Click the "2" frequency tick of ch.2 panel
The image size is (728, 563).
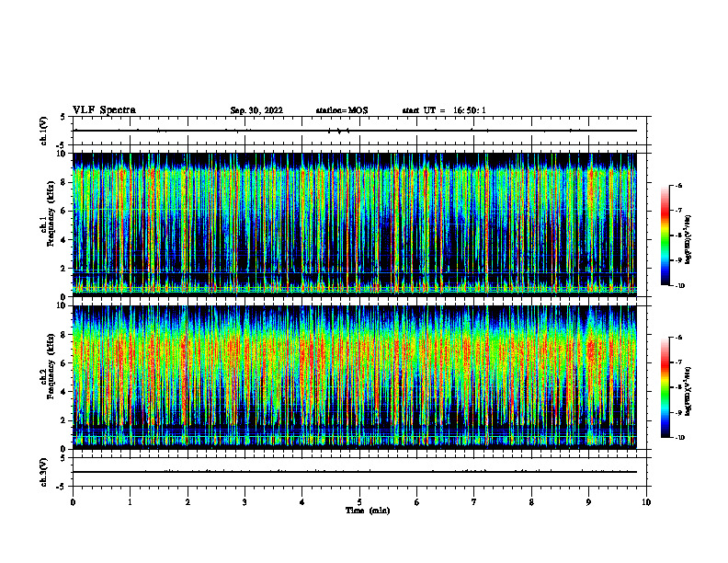[x=64, y=420]
